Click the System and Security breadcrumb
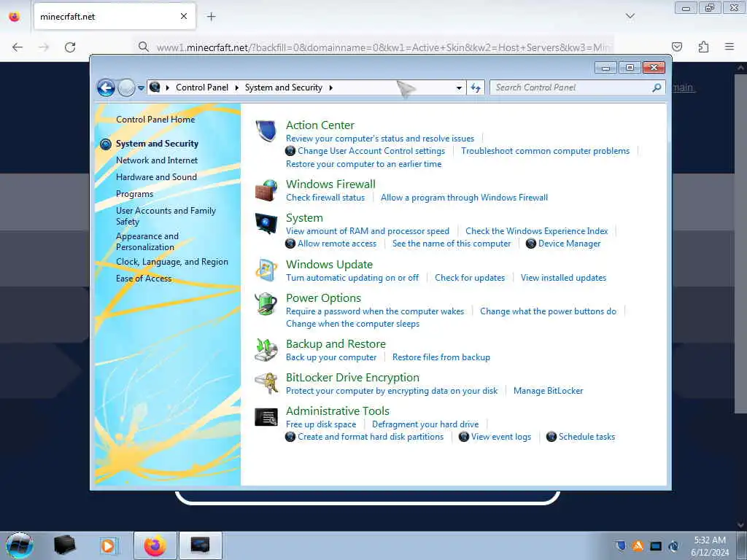The image size is (747, 560). pyautogui.click(x=284, y=87)
